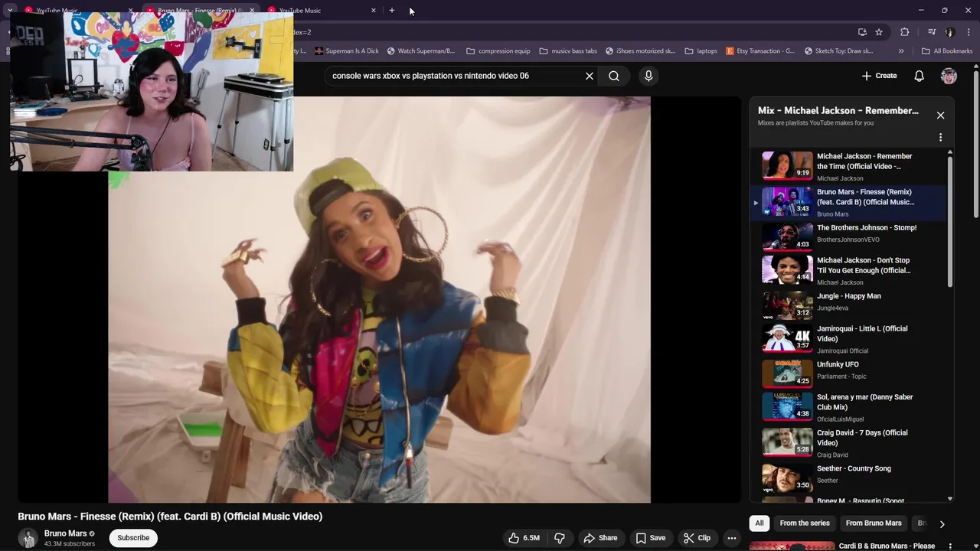Show more filter chips with right arrow
980x551 pixels.
click(x=942, y=524)
